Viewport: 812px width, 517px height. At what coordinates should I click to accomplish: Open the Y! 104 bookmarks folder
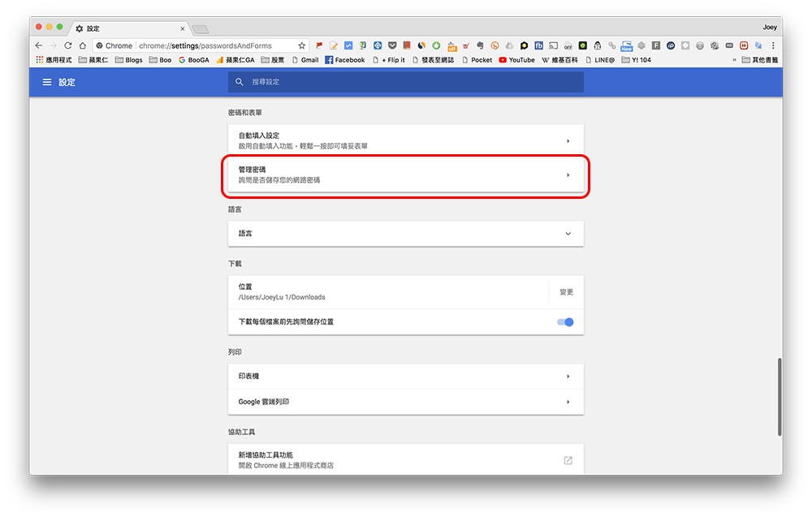637,60
